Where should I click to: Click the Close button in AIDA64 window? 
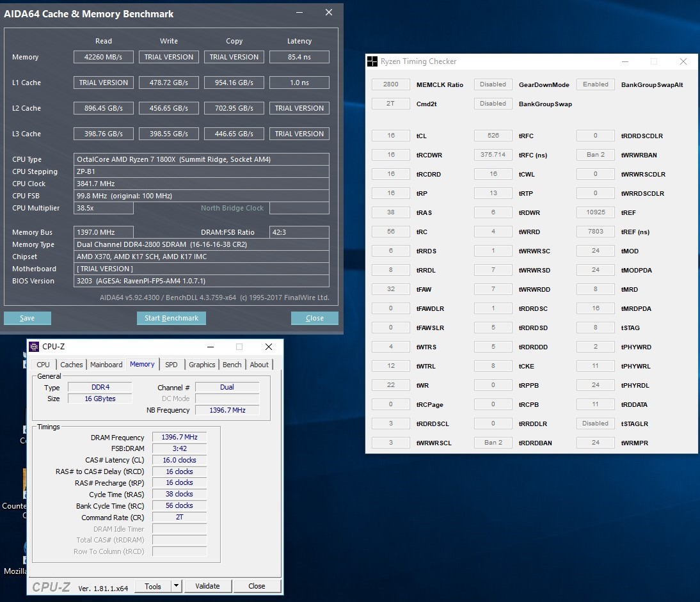315,318
